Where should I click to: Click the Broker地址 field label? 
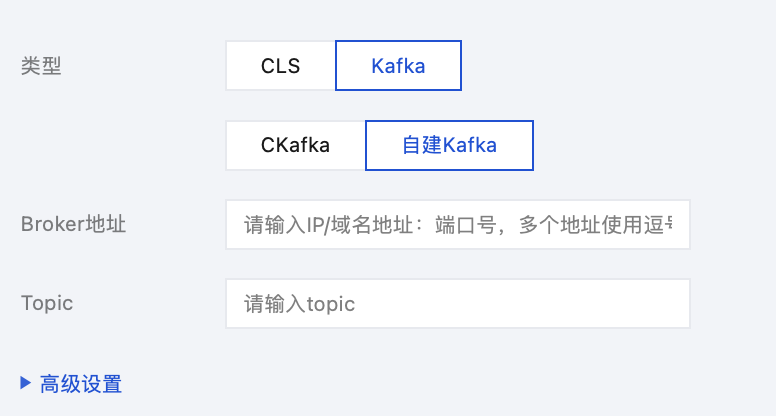pos(73,224)
